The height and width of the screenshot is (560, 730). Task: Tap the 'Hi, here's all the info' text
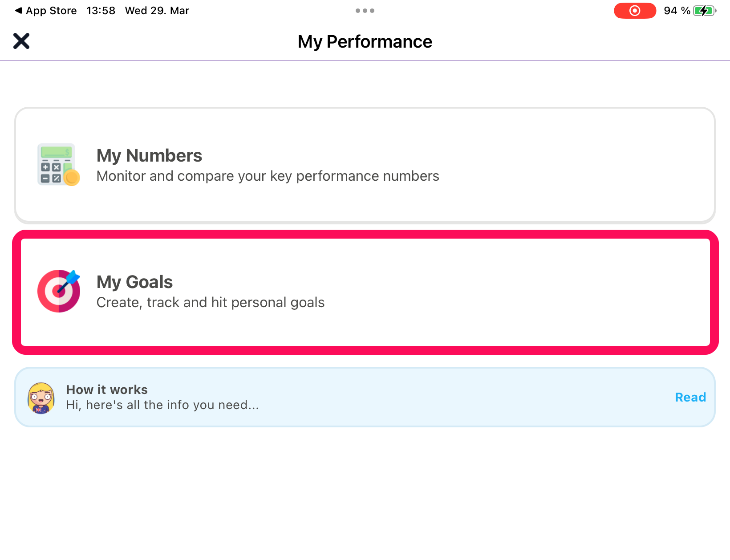(x=162, y=405)
